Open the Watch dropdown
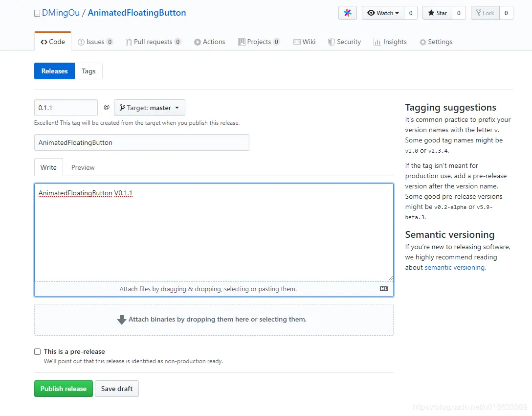Screen dimensions: 532x416 pyautogui.click(x=383, y=13)
